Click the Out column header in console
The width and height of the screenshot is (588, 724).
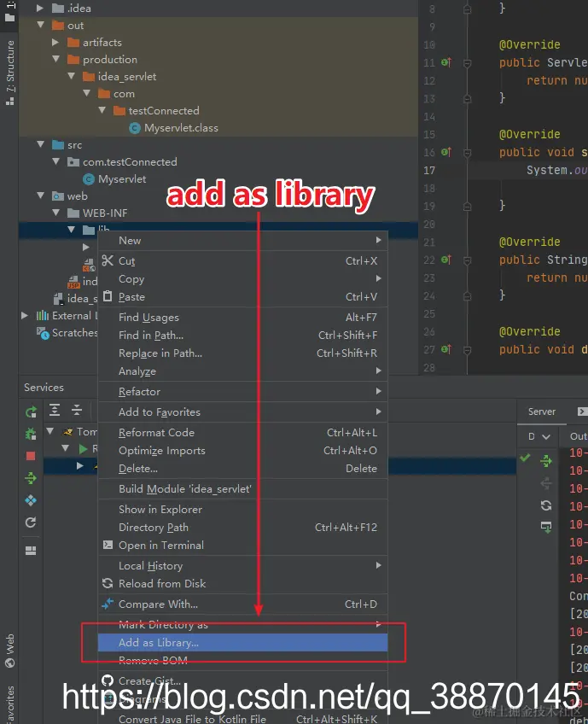coord(579,436)
